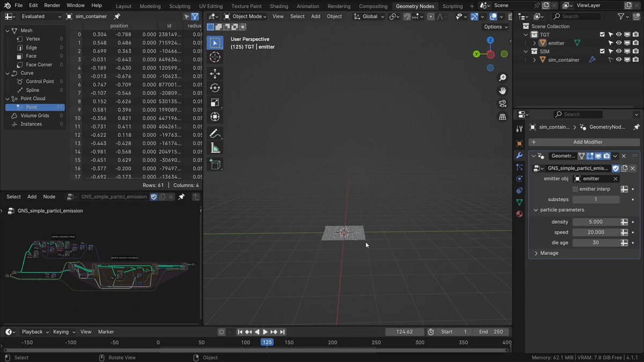Image resolution: width=644 pixels, height=362 pixels.
Task: Choose the Move tool in toolbar
Action: [x=215, y=74]
